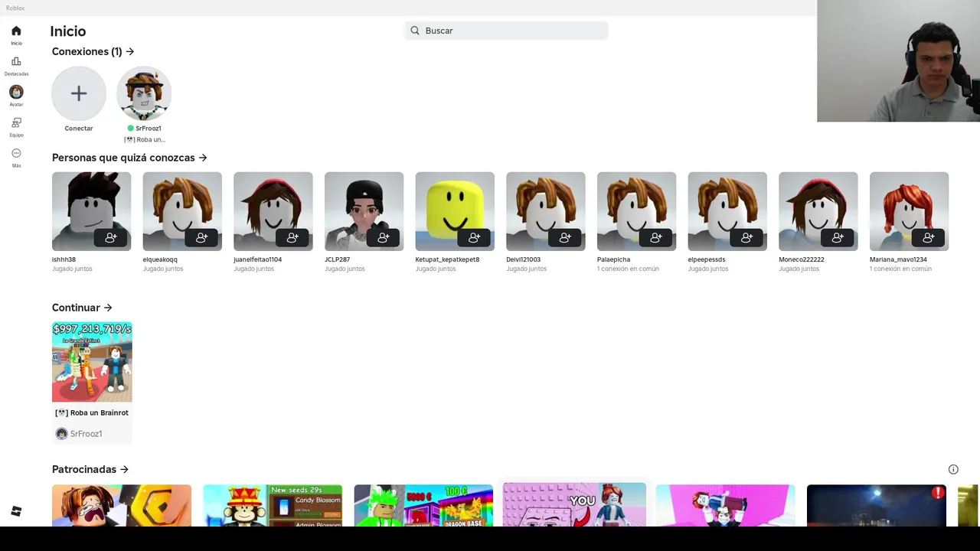Add elpeepessds as connection
This screenshot has width=980, height=551.
tap(746, 238)
